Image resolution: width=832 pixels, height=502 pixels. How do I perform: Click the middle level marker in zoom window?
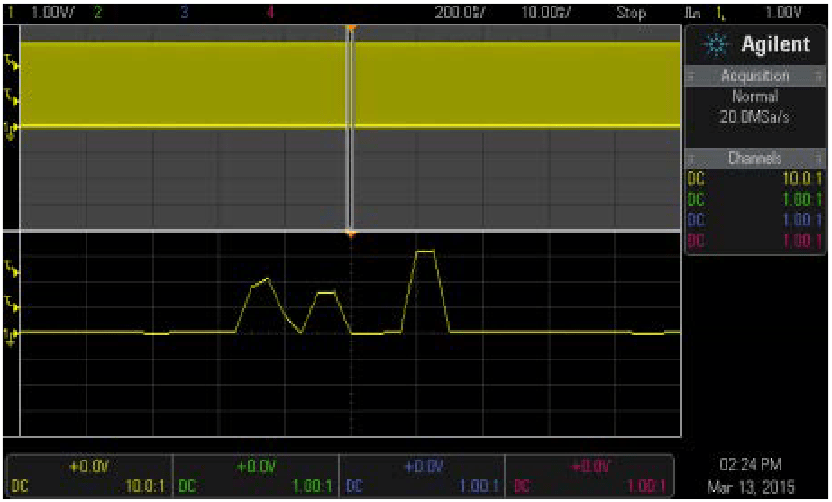pos(12,305)
